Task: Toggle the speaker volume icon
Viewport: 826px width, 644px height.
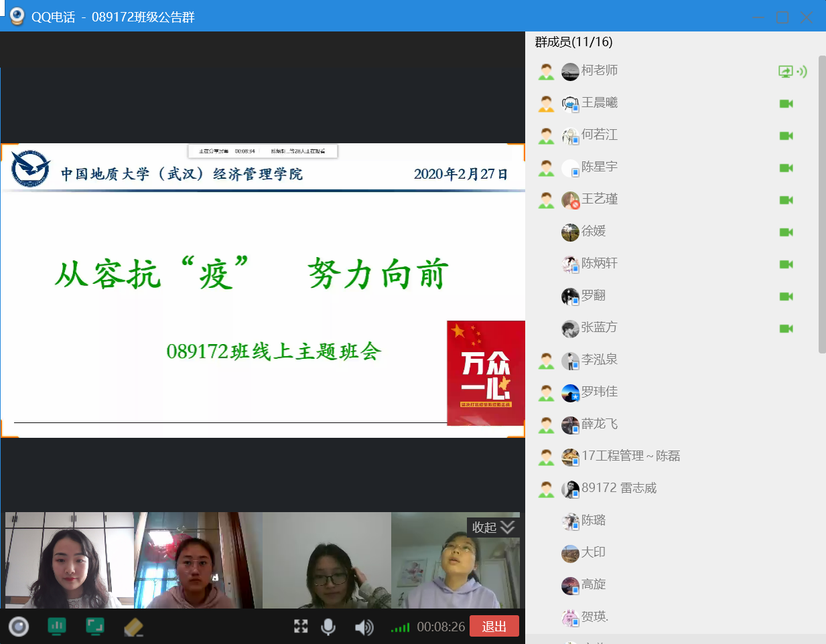Action: coord(364,627)
